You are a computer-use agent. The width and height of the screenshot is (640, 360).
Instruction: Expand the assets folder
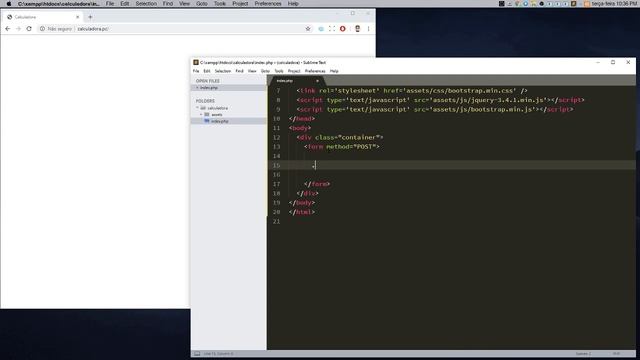click(x=201, y=115)
